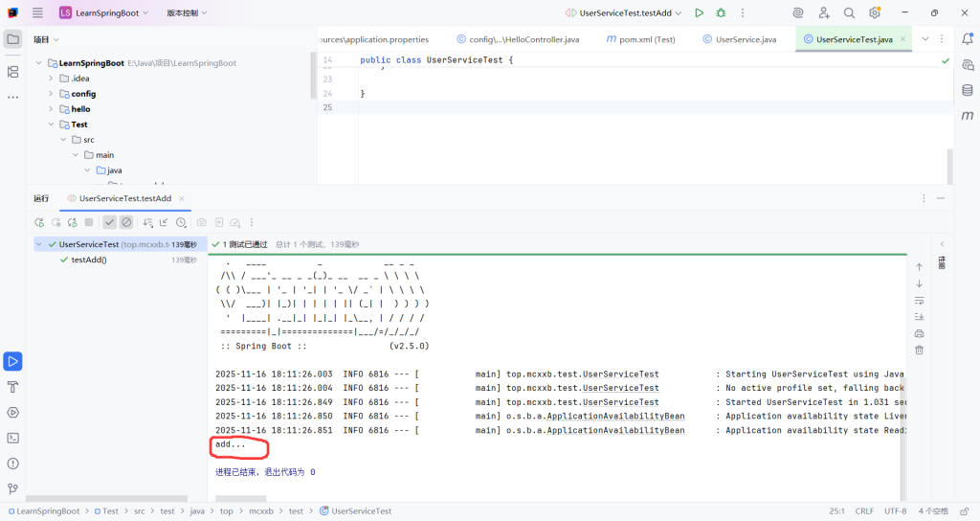Click the green Run button in top toolbar
Image resolution: width=980 pixels, height=521 pixels.
pos(700,12)
